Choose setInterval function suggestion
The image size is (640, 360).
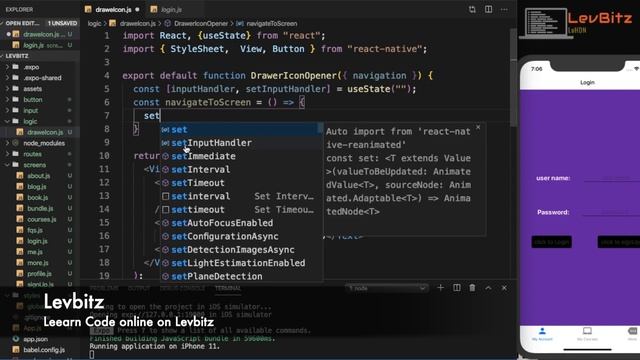[x=241, y=169]
